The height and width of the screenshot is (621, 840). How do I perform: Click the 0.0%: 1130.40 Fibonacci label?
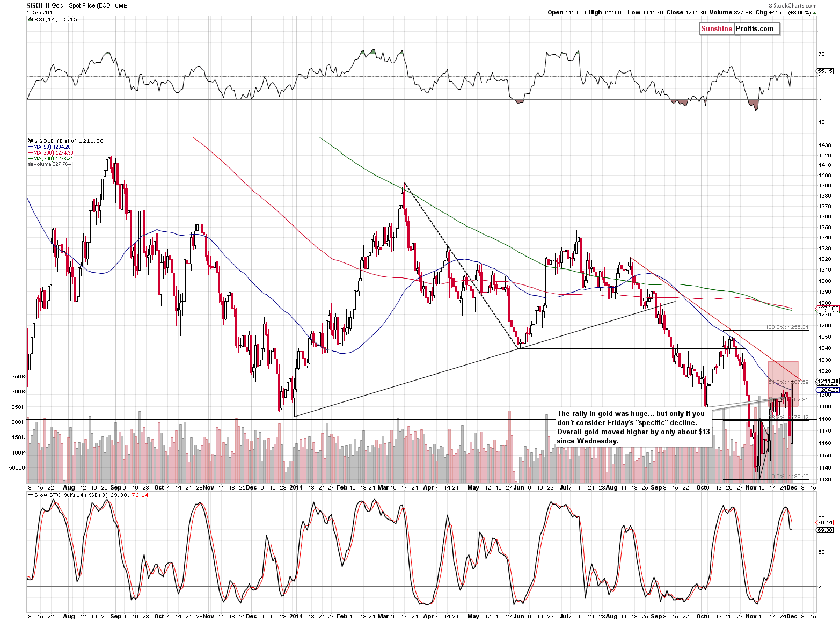pyautogui.click(x=790, y=476)
